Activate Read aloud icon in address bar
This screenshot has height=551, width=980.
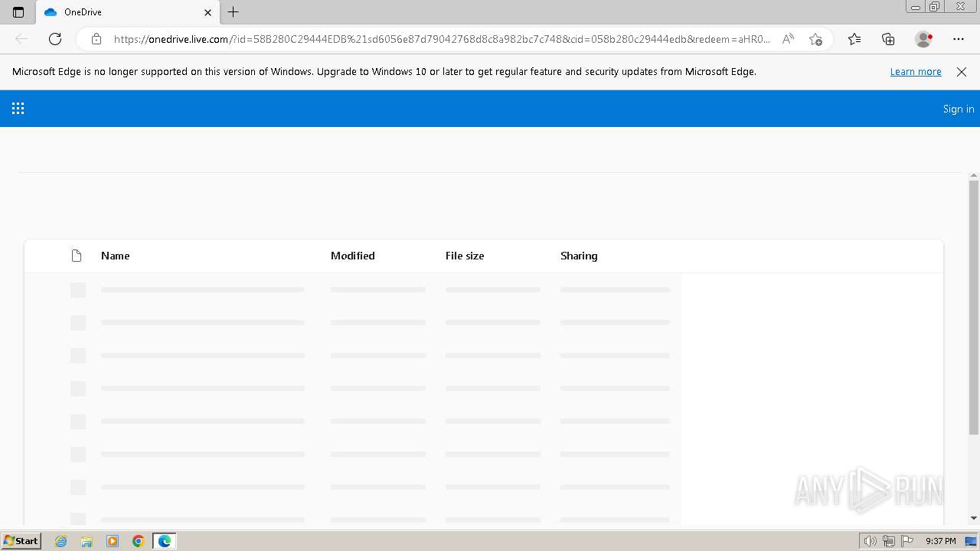(x=788, y=39)
